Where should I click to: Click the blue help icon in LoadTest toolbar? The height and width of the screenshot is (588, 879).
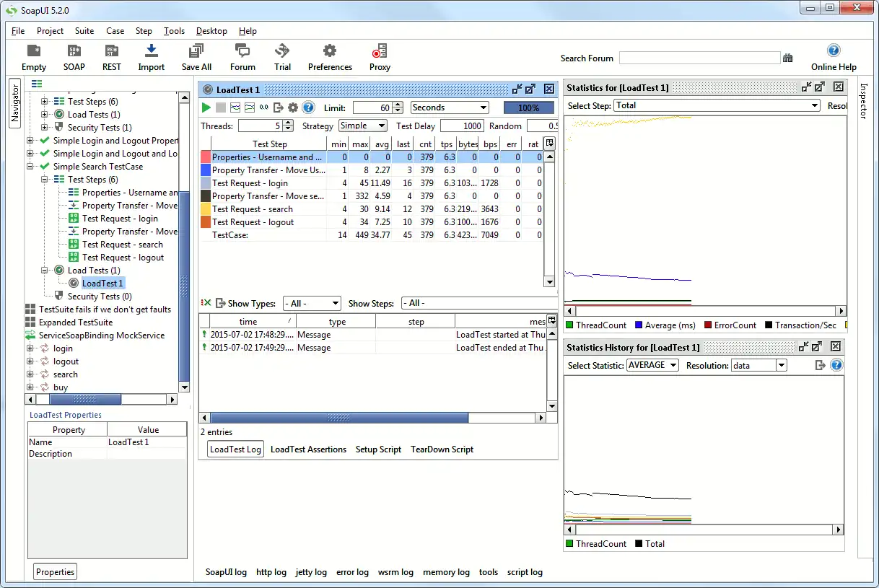pos(308,107)
